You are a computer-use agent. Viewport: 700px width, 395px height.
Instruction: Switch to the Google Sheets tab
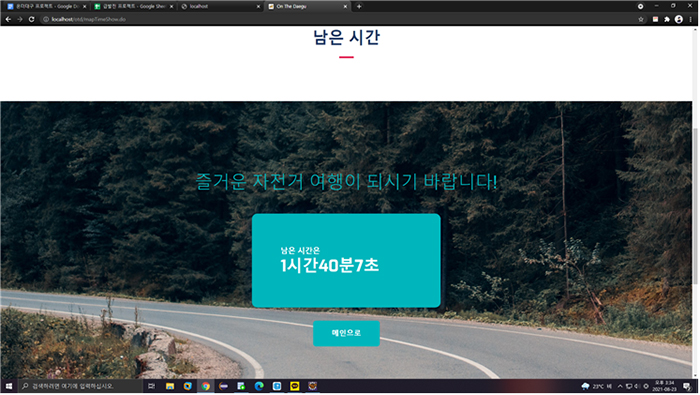coord(134,6)
